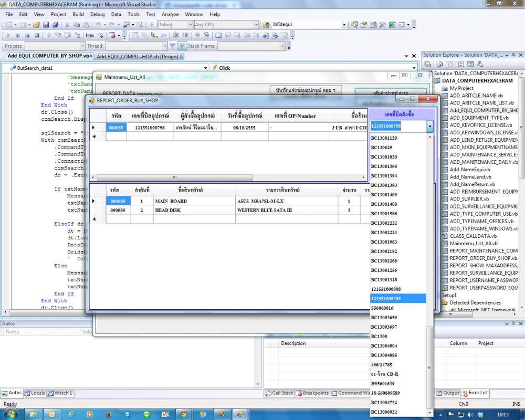
Task: Click the Save toolbar icon
Action: (46, 25)
